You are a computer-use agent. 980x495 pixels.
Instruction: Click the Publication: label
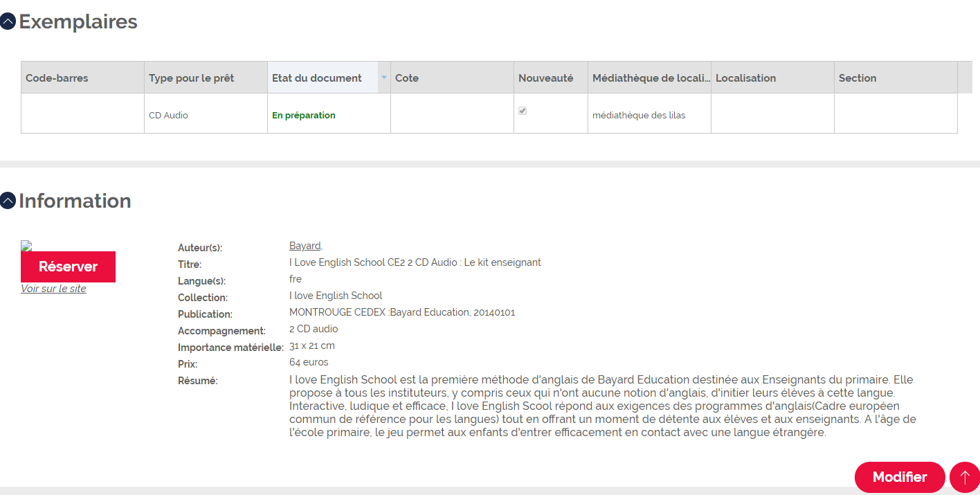pyautogui.click(x=205, y=314)
